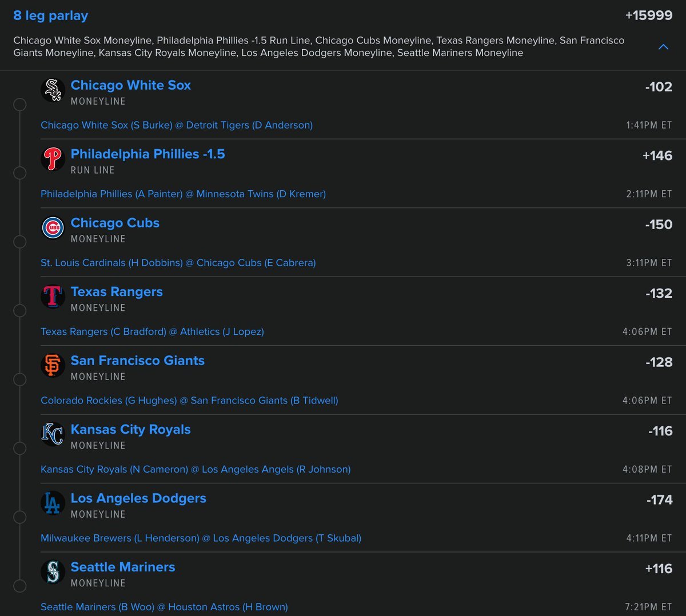Click the Chicago White Sox team logo
Image resolution: width=686 pixels, height=616 pixels.
coord(53,90)
